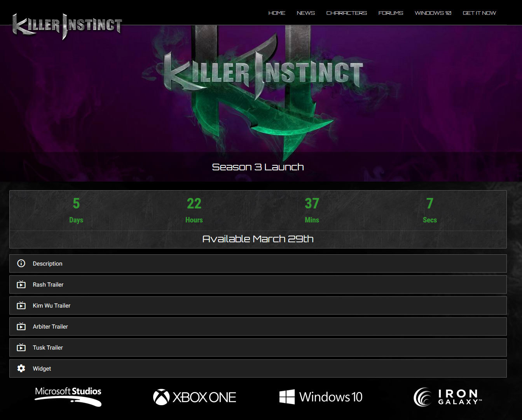Click the info icon beside Description
This screenshot has height=420, width=522.
pos(21,264)
